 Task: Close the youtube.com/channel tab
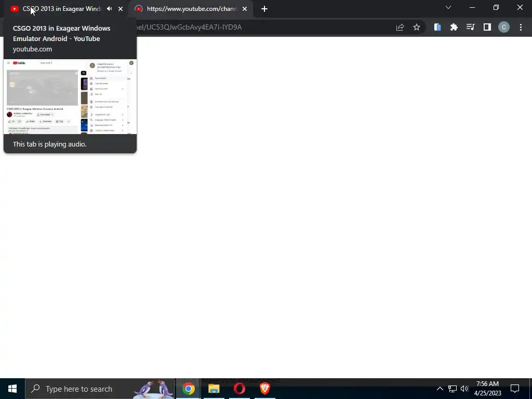point(245,9)
